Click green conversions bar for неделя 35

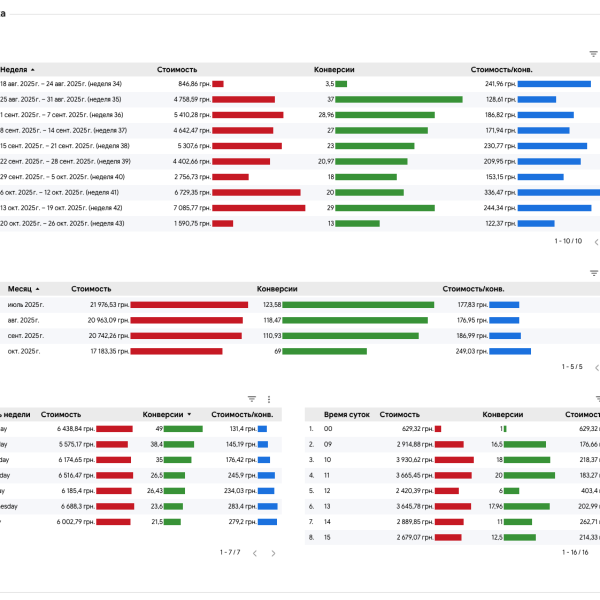(x=412, y=100)
